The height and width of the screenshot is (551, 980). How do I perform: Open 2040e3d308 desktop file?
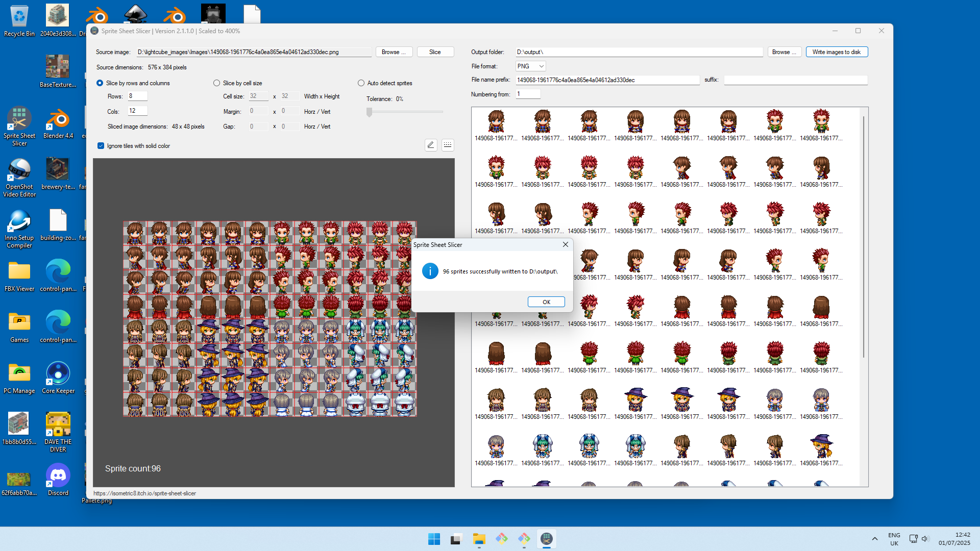(x=58, y=21)
